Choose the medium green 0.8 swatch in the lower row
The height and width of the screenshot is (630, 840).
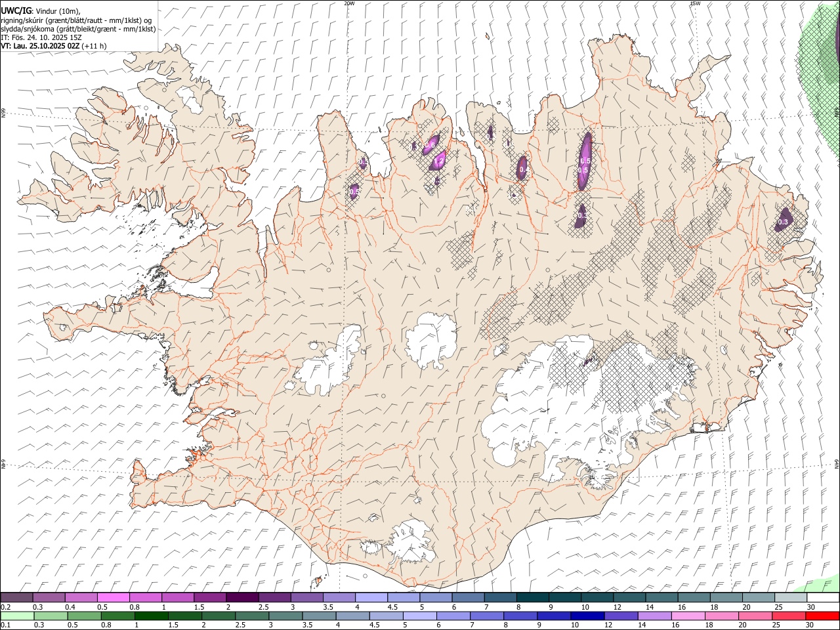[x=118, y=616]
